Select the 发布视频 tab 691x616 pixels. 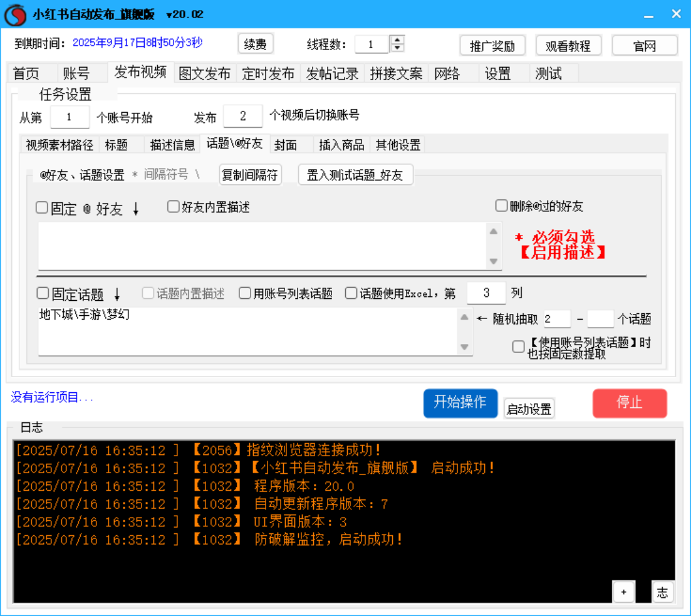tap(140, 72)
